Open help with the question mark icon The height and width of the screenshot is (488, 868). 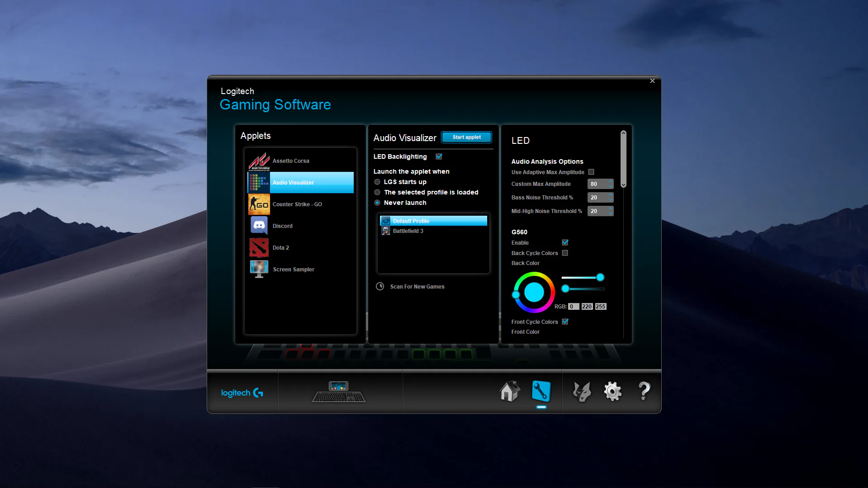[x=644, y=391]
